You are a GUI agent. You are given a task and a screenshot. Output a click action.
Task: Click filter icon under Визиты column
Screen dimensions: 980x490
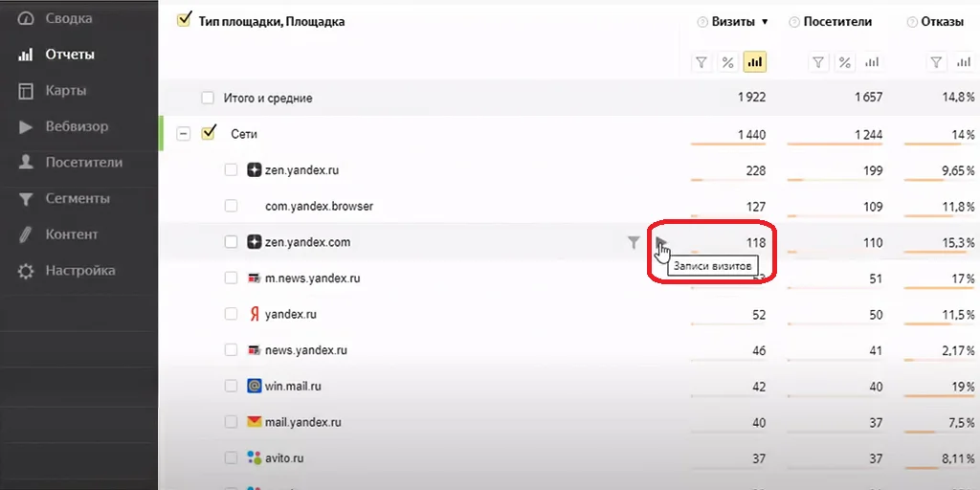click(702, 62)
